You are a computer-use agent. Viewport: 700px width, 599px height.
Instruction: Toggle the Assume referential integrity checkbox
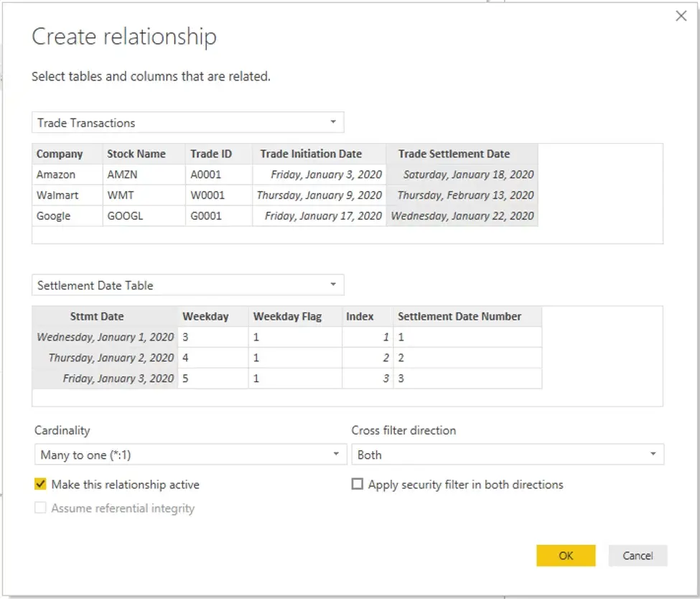click(x=40, y=508)
